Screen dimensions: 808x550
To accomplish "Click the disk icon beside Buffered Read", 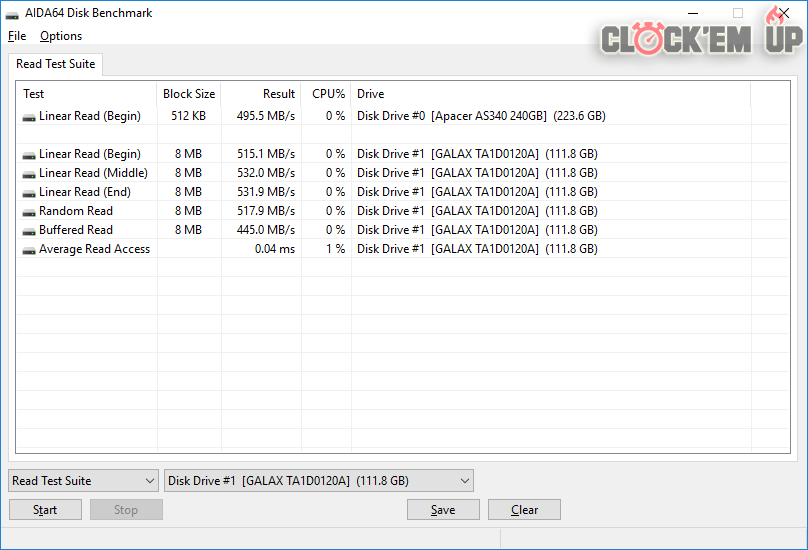I will tap(29, 231).
